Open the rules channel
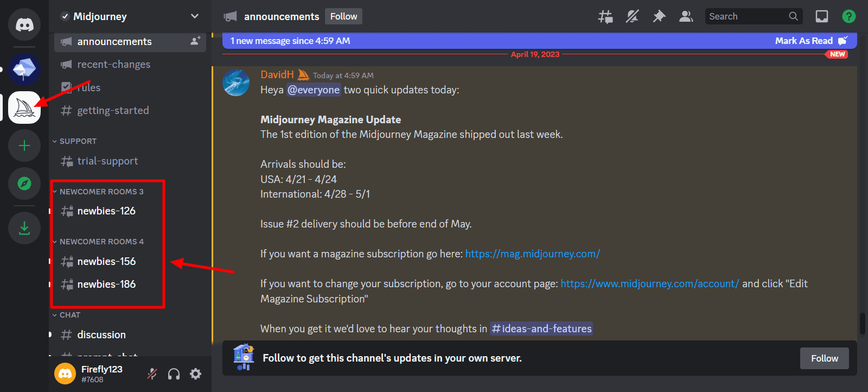 tap(130, 87)
